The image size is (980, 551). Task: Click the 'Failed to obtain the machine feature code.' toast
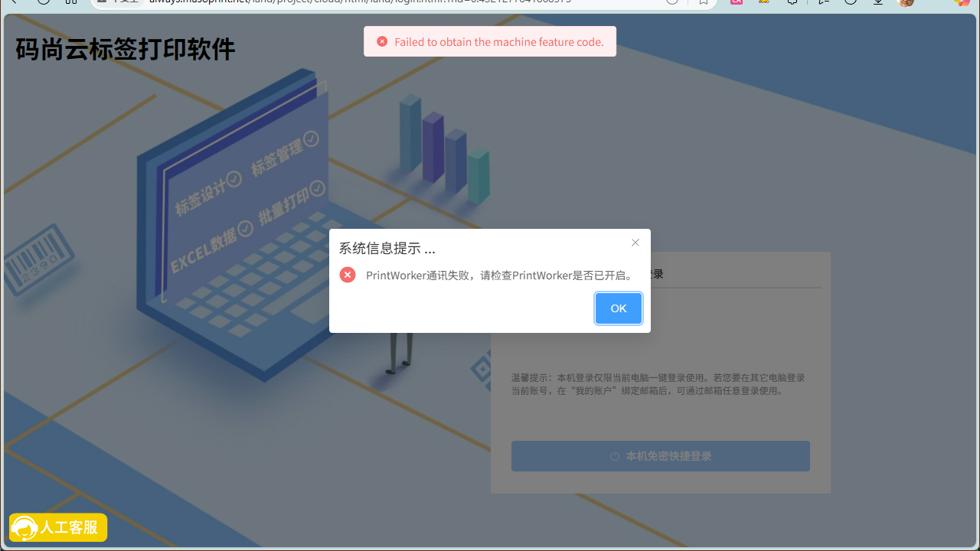click(x=490, y=41)
